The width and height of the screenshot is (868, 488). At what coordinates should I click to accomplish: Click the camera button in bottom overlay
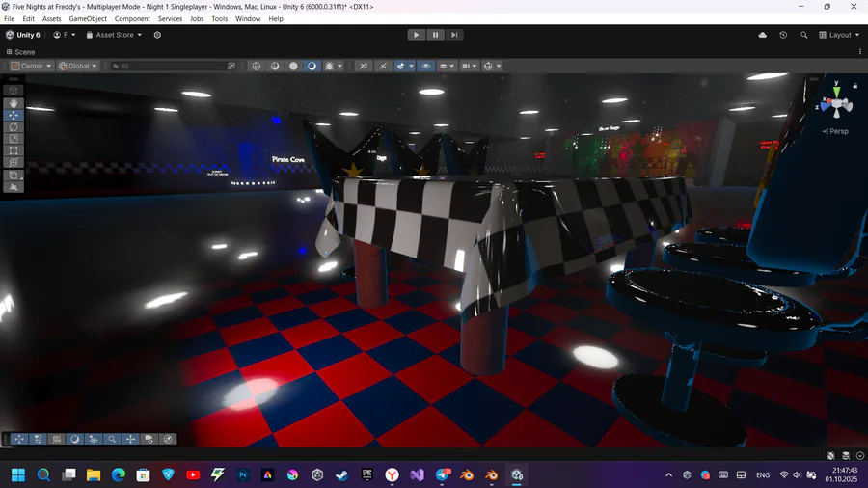coord(149,439)
